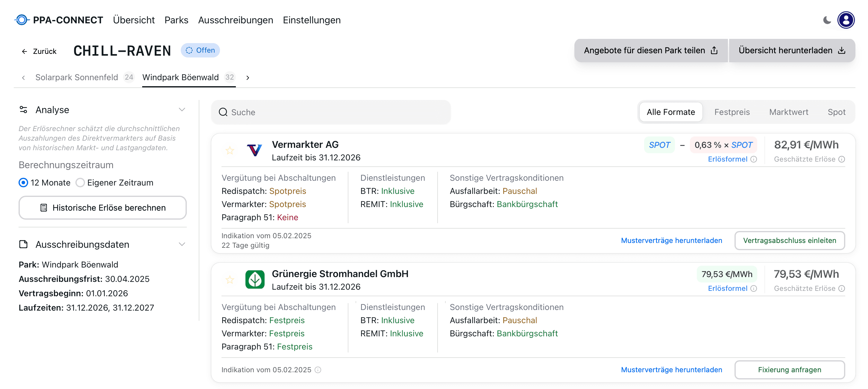Click the Analyse sliders icon

pyautogui.click(x=23, y=110)
